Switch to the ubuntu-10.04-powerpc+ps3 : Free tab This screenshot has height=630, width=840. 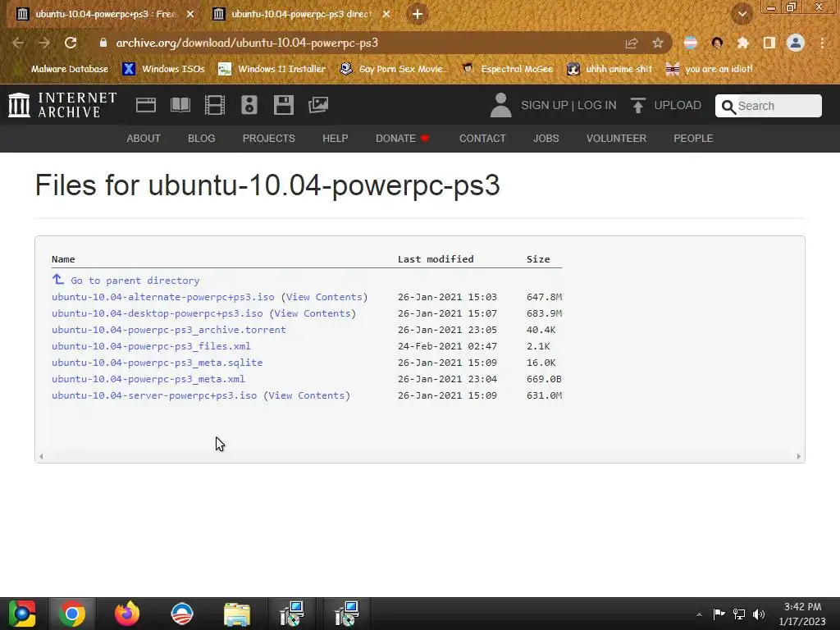[x=106, y=14]
